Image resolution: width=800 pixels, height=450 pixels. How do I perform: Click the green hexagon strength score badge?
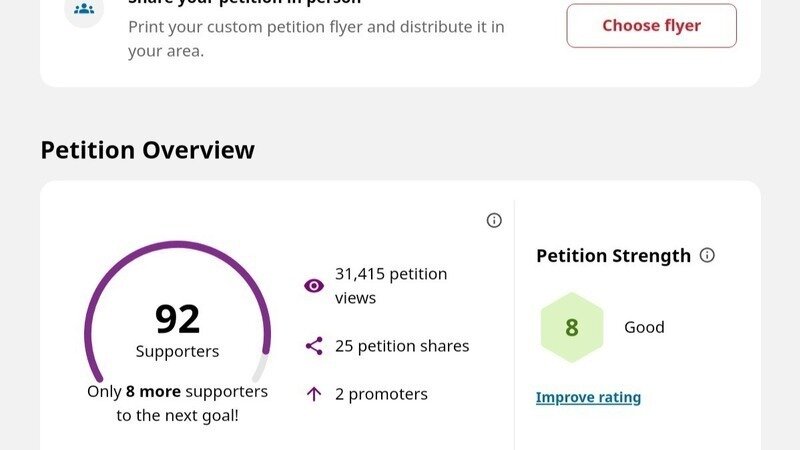(x=571, y=327)
